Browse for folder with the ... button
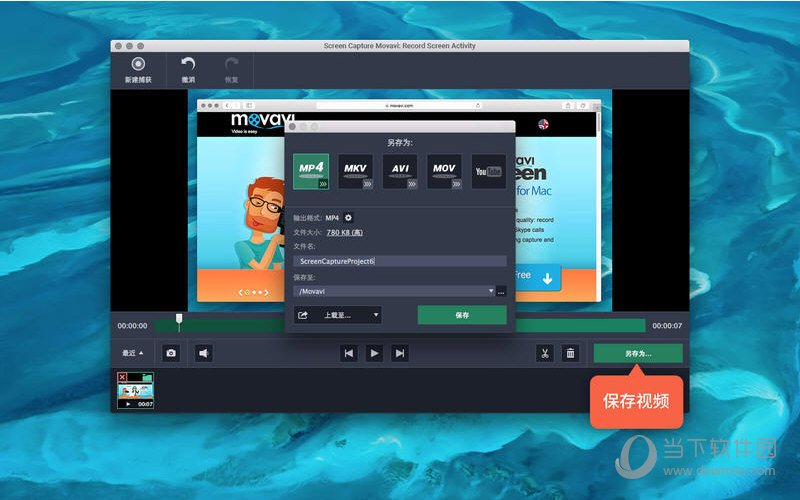The width and height of the screenshot is (800, 500). tap(501, 291)
